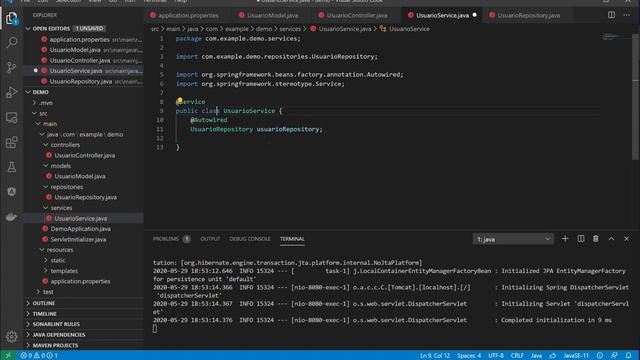Click the feedback icon in status bar
The height and width of the screenshot is (360, 640).
click(614, 356)
